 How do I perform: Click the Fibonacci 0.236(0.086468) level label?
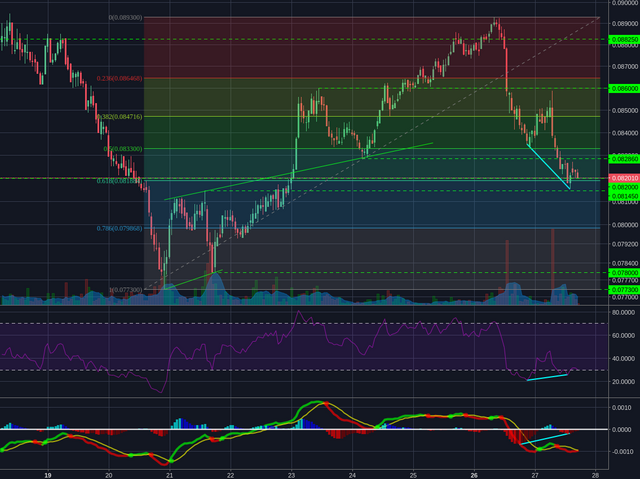pyautogui.click(x=120, y=78)
